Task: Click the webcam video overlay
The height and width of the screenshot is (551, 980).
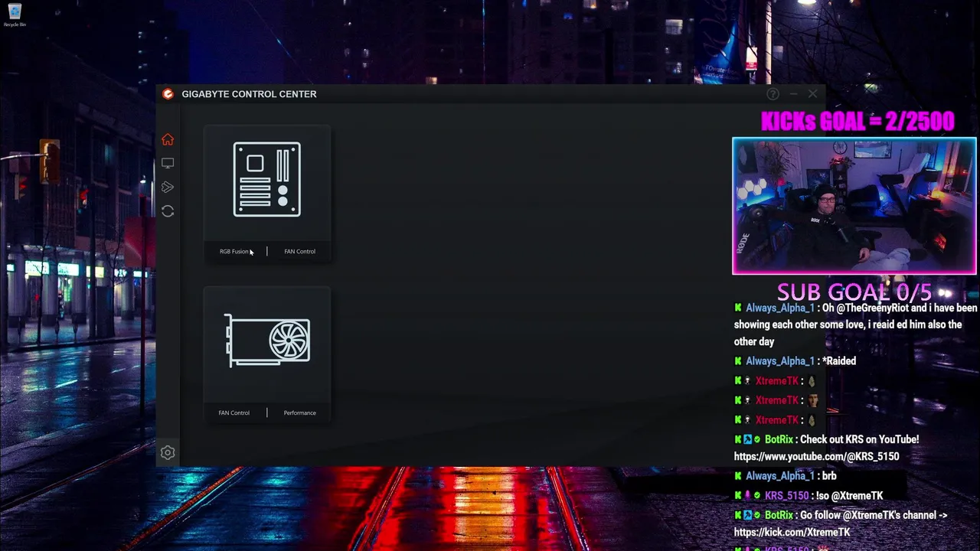Action: pyautogui.click(x=854, y=206)
